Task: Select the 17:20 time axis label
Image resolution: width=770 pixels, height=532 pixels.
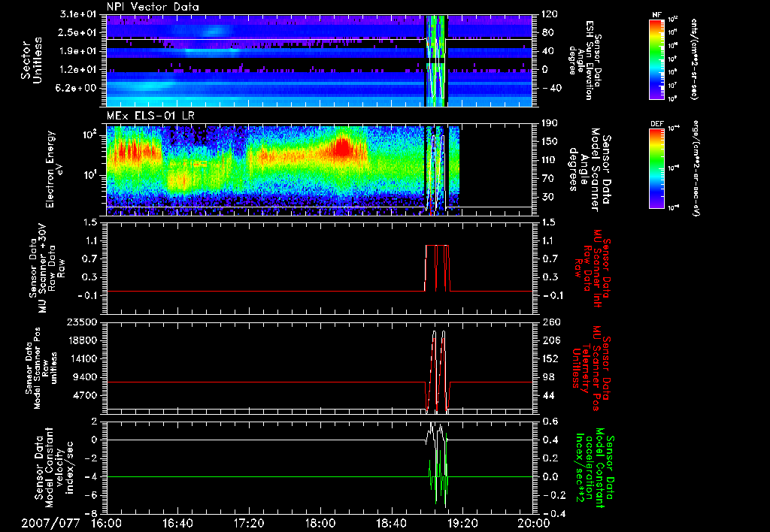Action: [249, 523]
